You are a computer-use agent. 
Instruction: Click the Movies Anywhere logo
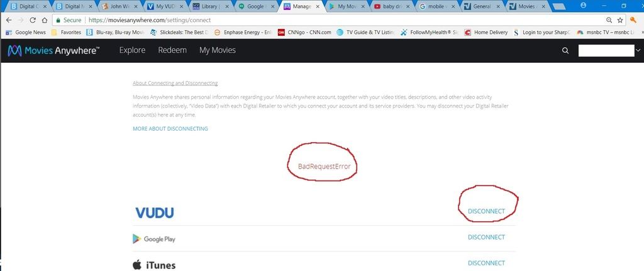tap(53, 50)
